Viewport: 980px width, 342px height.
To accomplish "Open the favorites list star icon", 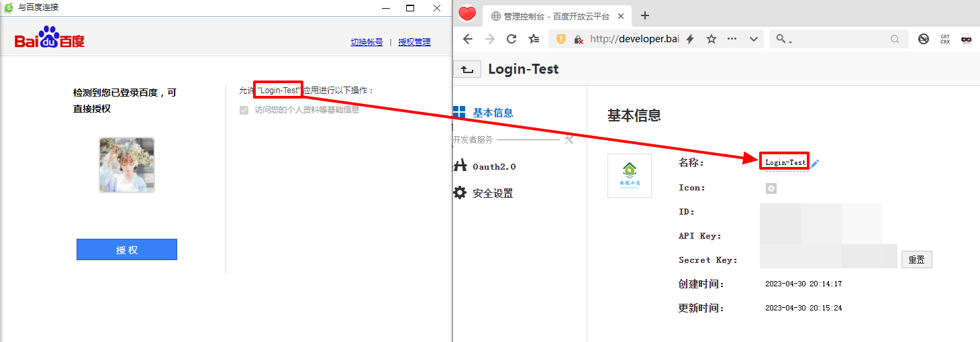I will pyautogui.click(x=534, y=39).
